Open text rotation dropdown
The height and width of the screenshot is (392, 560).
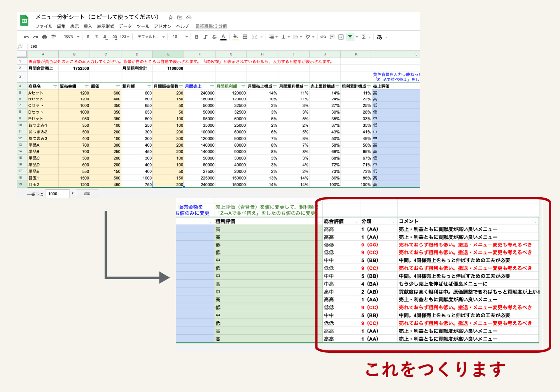310,37
